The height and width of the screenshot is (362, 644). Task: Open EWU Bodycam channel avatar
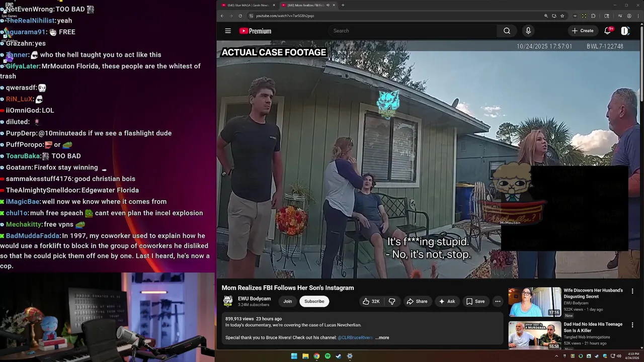(228, 301)
